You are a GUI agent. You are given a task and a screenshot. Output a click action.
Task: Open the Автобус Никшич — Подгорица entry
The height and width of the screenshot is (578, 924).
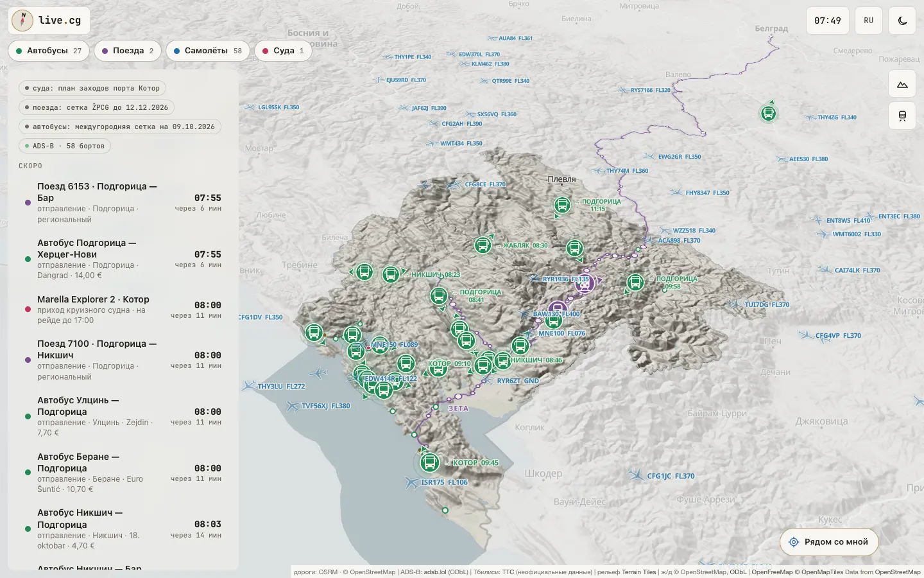tap(123, 530)
